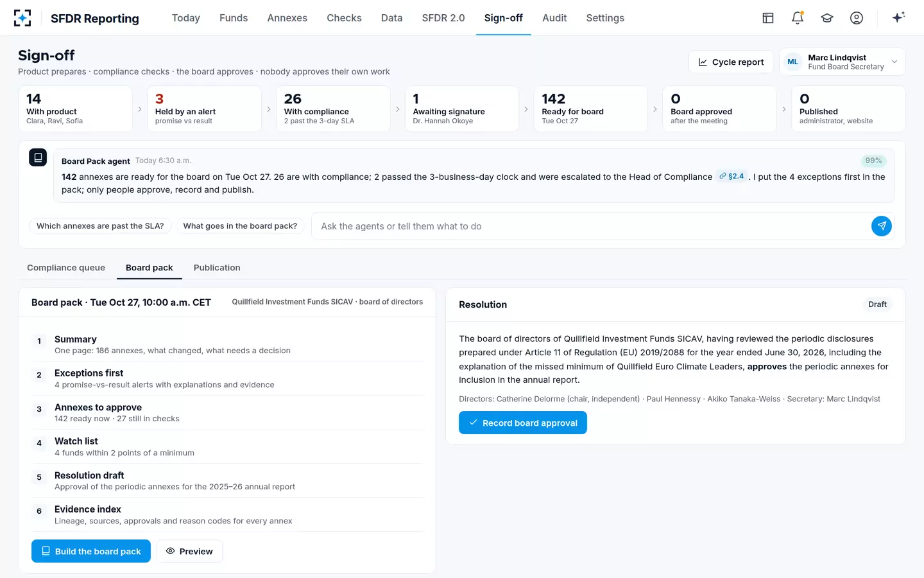Open the Annexes section
Screen dimensions: 924x578
point(287,18)
